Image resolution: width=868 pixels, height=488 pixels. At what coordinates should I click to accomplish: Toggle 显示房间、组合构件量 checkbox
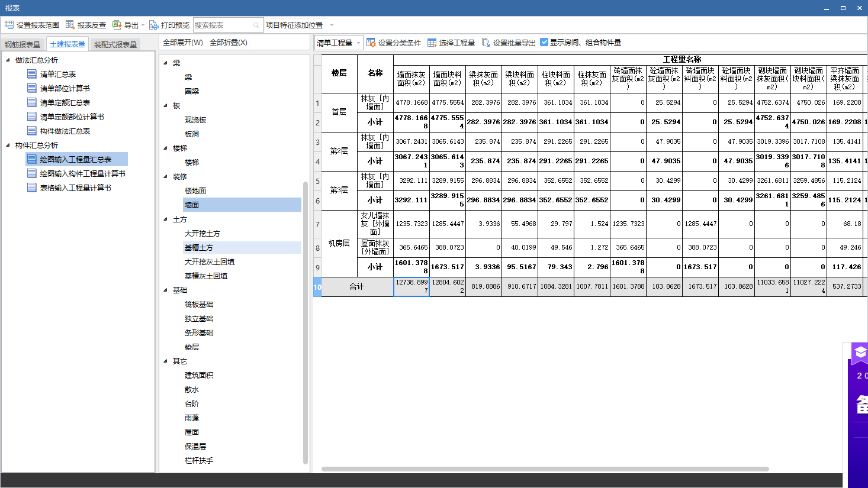click(x=544, y=42)
